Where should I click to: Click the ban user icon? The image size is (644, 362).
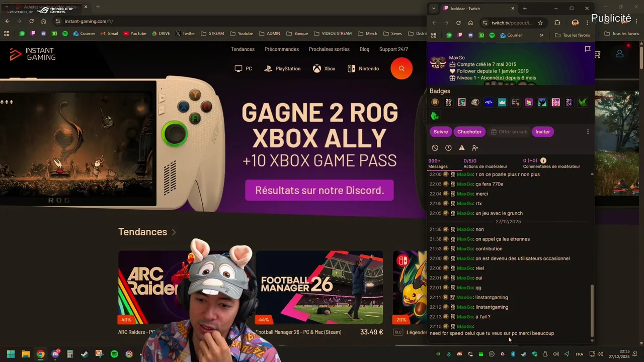point(435,148)
